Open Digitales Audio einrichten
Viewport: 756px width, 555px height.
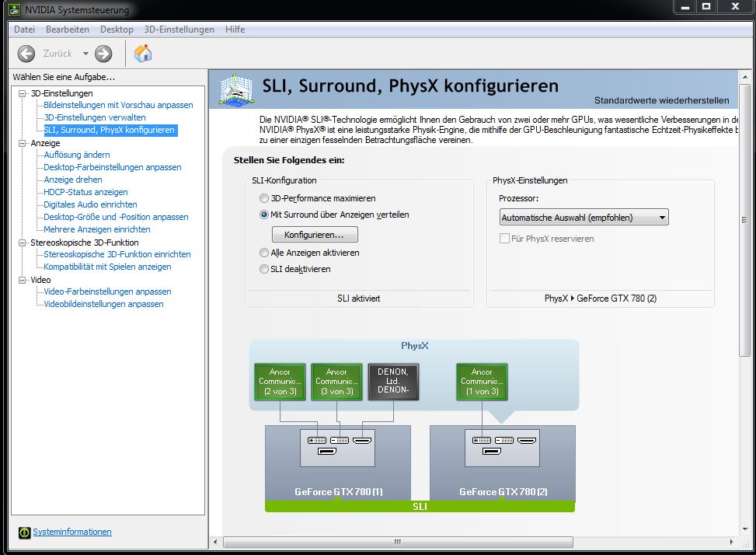coord(90,205)
